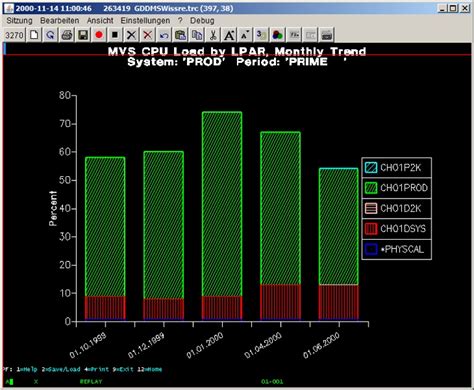474x390 pixels.
Task: Click the new blank page icon
Action: 34,35
